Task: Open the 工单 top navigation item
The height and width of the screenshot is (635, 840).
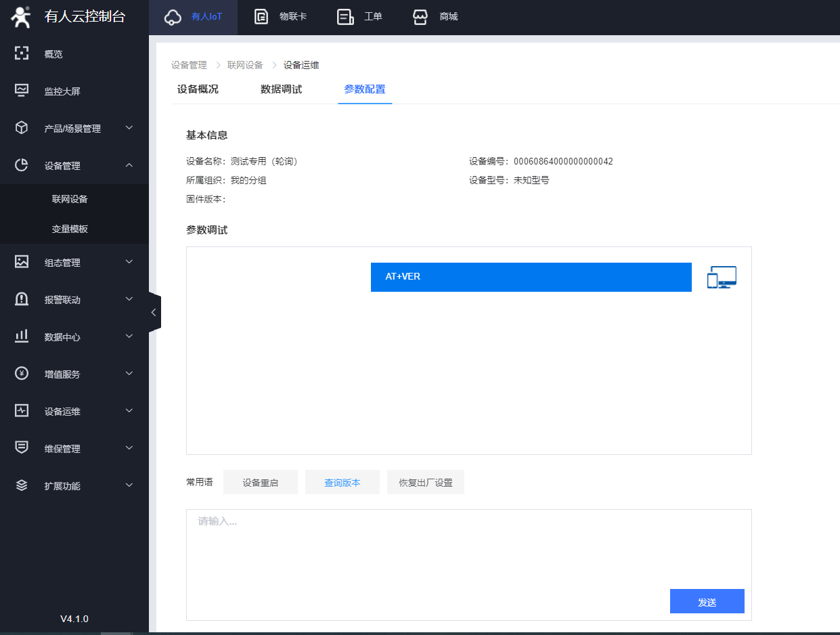Action: [x=359, y=17]
